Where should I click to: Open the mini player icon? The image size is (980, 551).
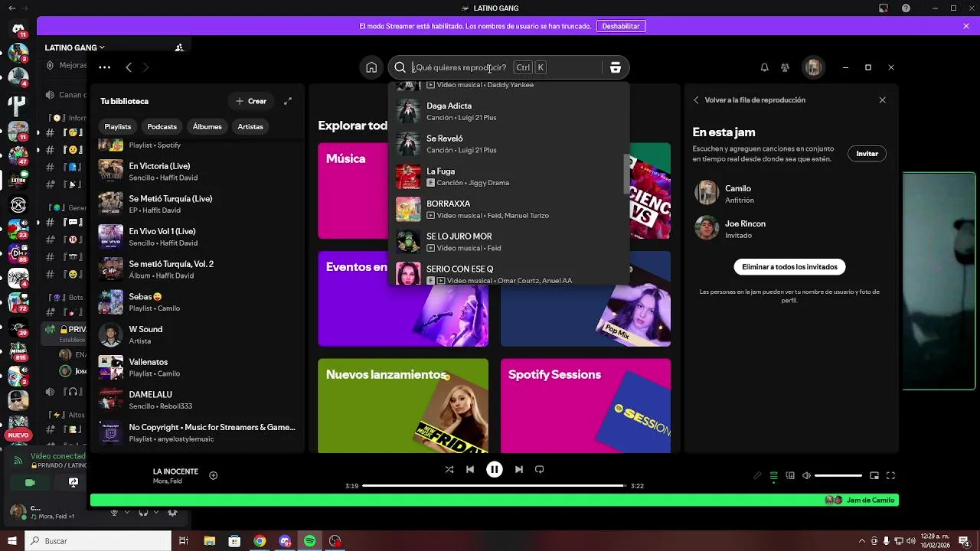click(874, 475)
